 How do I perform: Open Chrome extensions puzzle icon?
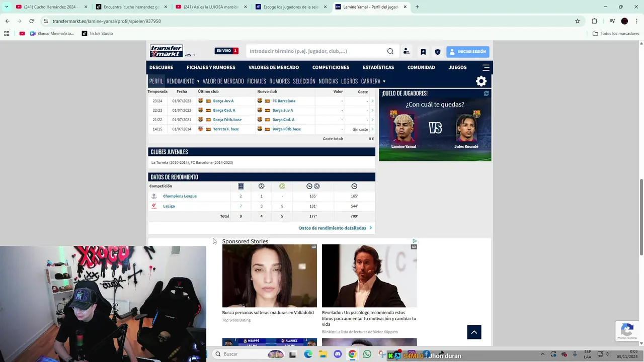pos(595,21)
